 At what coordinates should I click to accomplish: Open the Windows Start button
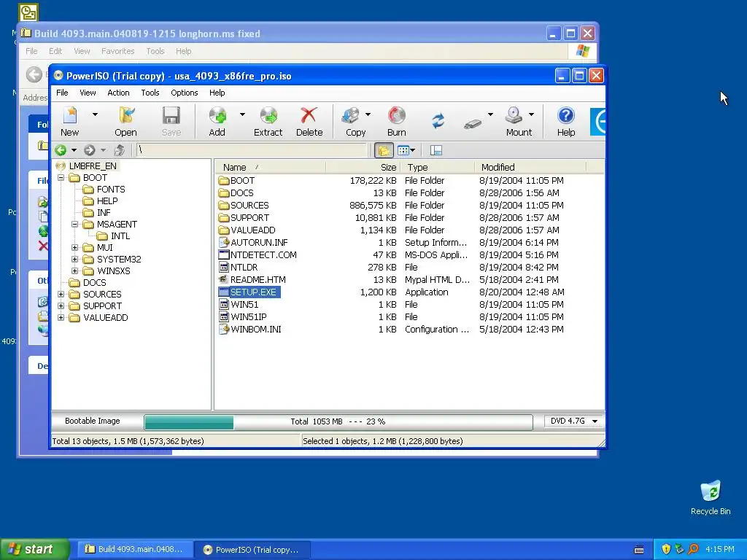pyautogui.click(x=34, y=549)
